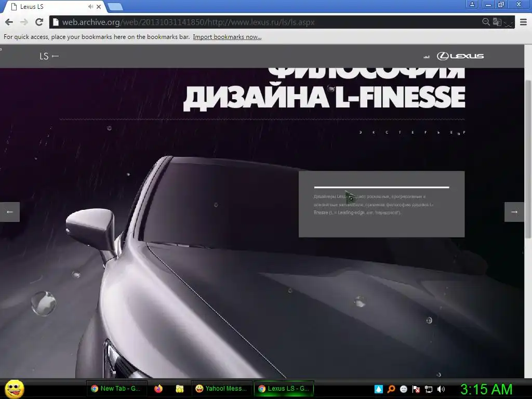This screenshot has width=532, height=399.
Task: Click the LS back arrow link
Action: [49, 56]
